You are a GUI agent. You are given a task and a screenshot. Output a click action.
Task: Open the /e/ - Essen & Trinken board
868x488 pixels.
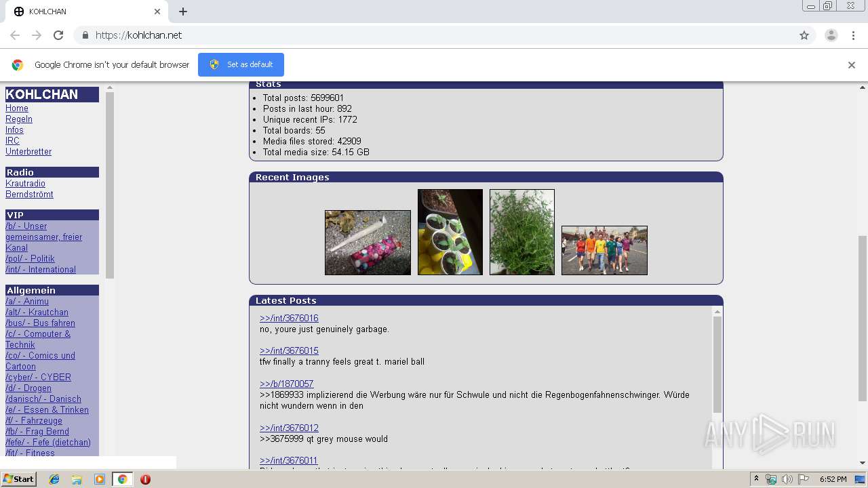coord(47,410)
